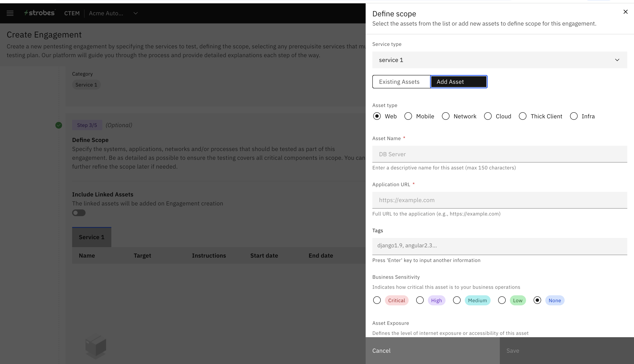Click the green step completed checkmark
The image size is (634, 364).
point(58,125)
